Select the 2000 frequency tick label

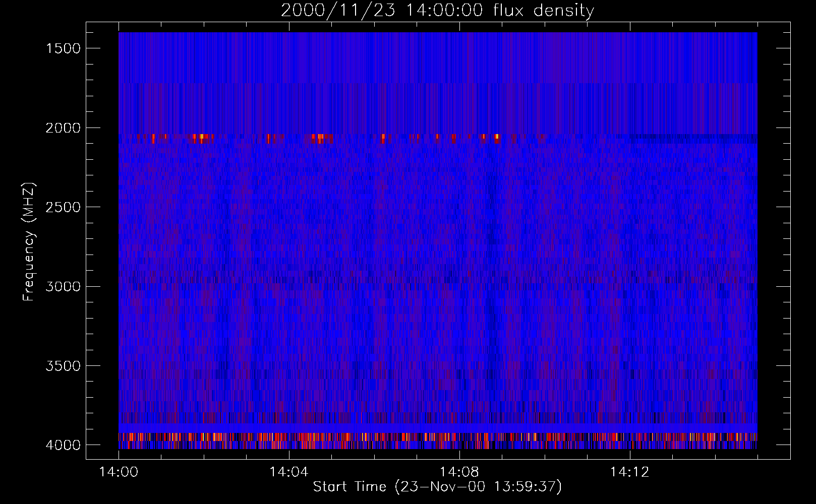click(x=63, y=128)
